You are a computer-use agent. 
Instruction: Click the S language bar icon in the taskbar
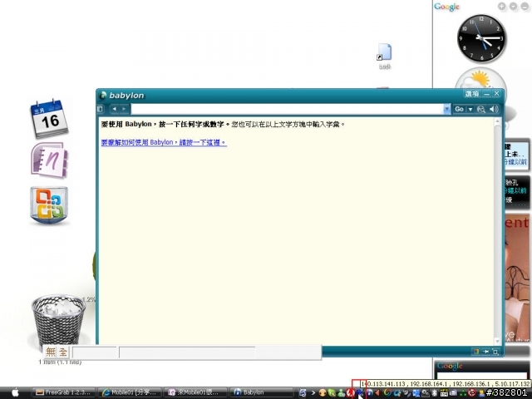[303, 393]
